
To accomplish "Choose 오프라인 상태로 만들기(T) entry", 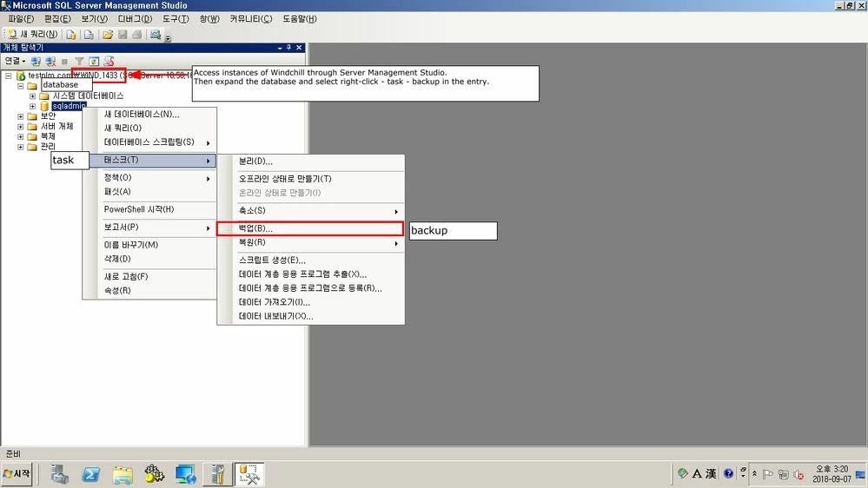I will click(x=310, y=179).
